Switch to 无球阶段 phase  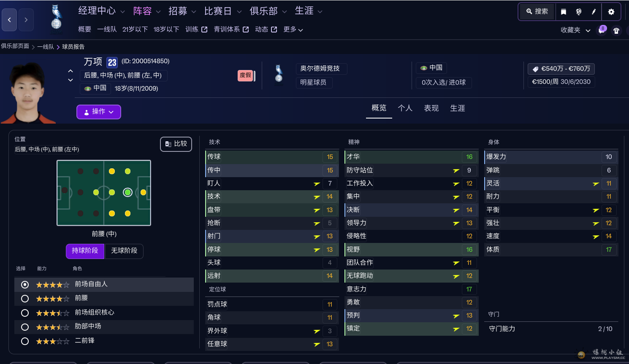pyautogui.click(x=124, y=251)
